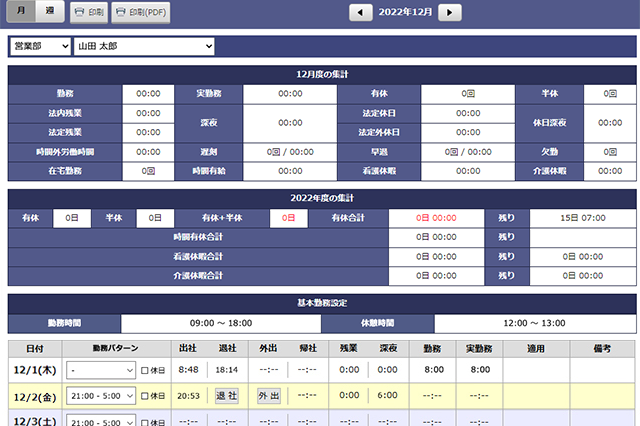Viewport: 640px width, 426px height.
Task: Switch to 月 monthly view tab
Action: tap(21, 12)
